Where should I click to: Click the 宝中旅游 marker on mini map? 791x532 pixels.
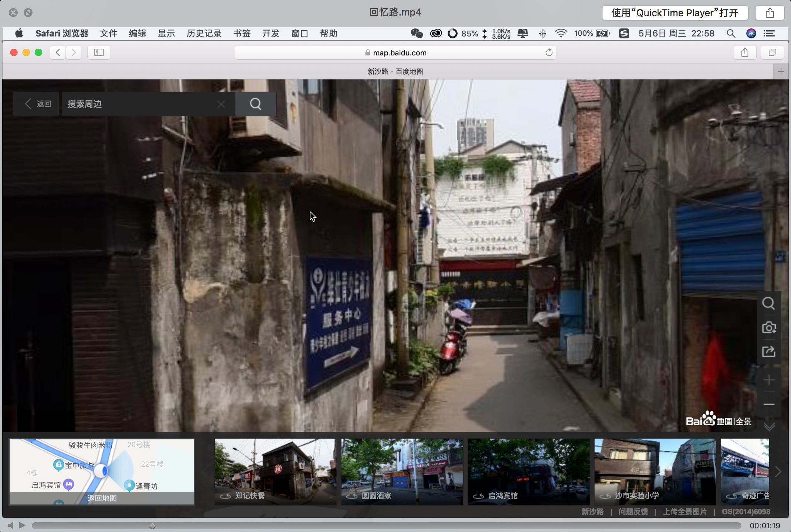(58, 464)
